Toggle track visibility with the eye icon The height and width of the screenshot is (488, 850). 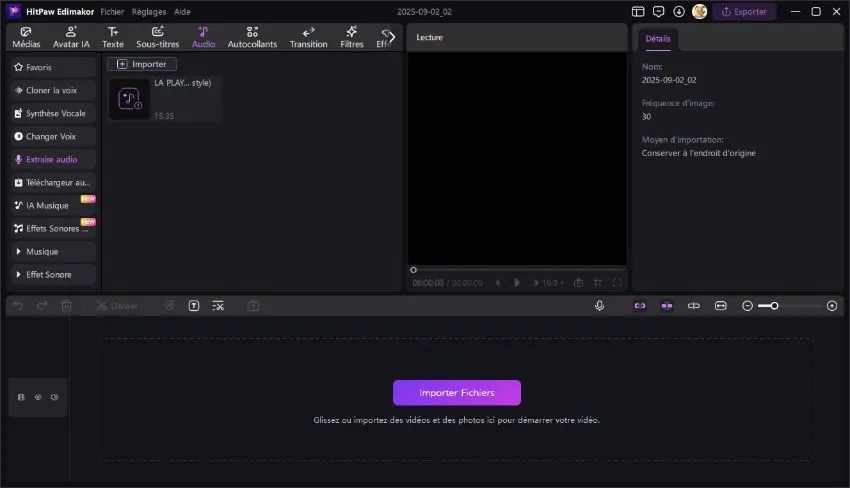38,397
